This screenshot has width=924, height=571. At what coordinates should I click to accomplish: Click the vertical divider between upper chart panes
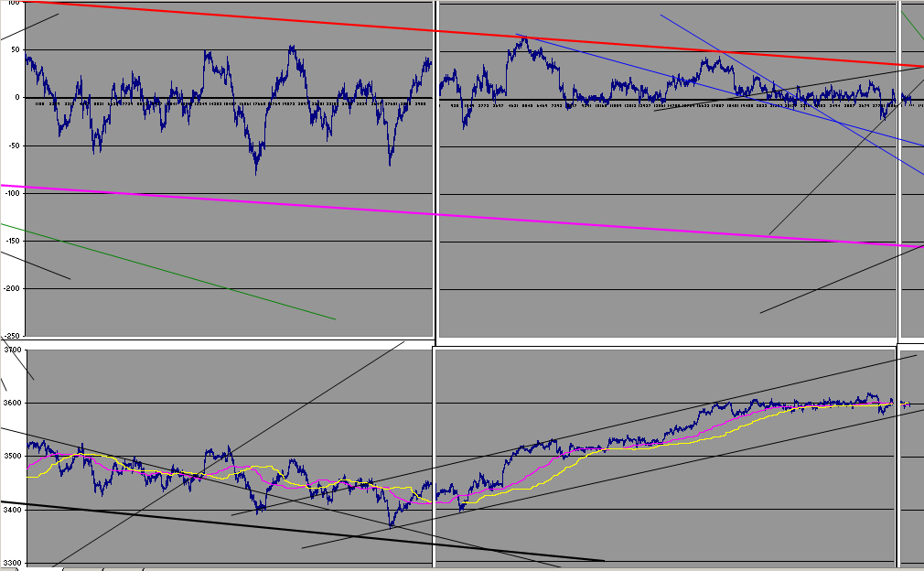coord(436,171)
